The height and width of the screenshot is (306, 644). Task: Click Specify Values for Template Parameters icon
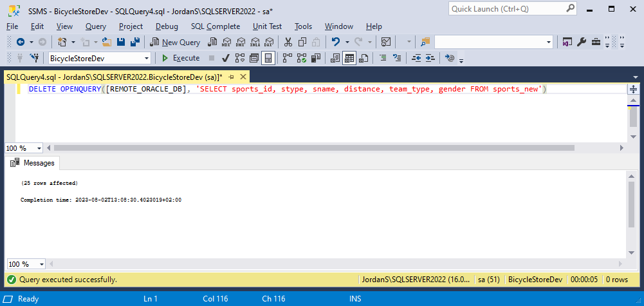coord(450,58)
